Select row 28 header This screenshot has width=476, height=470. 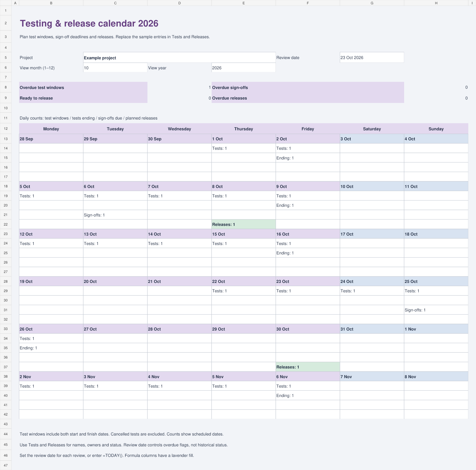(x=6, y=281)
